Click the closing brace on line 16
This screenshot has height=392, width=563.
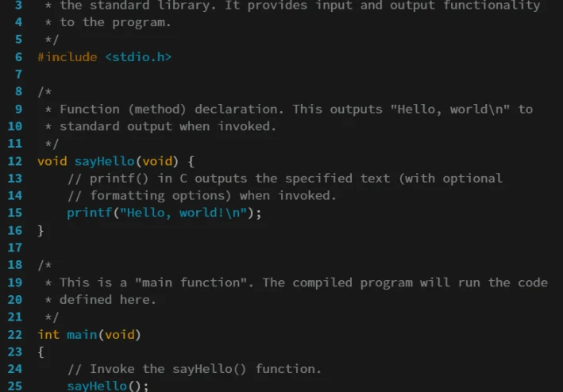pyautogui.click(x=41, y=230)
